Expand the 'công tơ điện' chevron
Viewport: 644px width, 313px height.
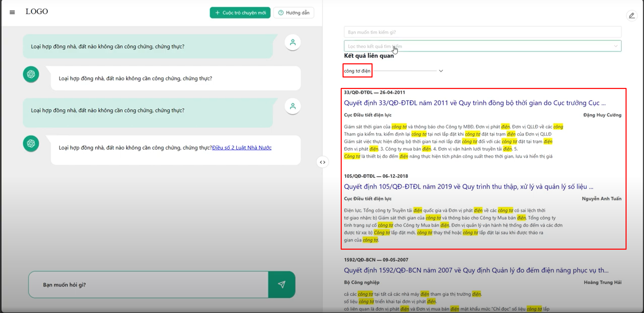point(441,71)
